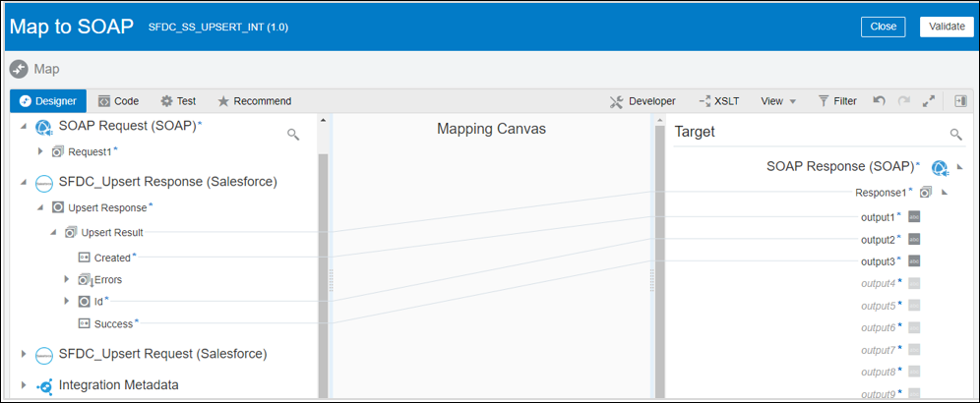
Task: Open the Test tab
Action: click(x=178, y=101)
